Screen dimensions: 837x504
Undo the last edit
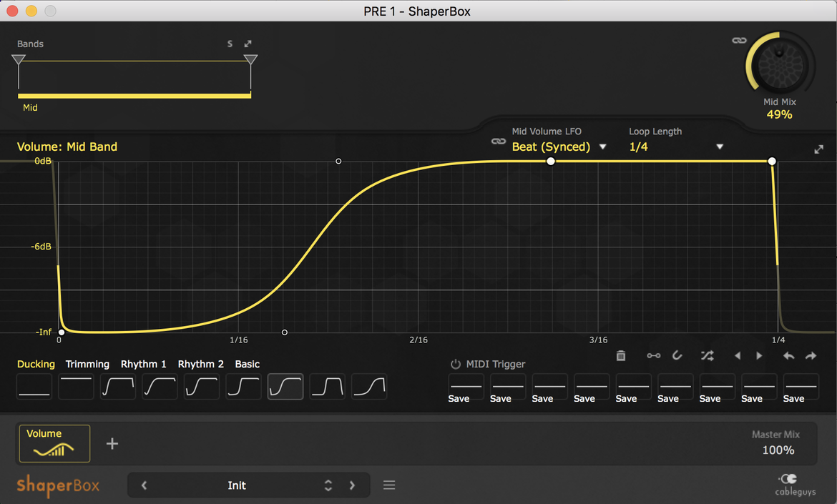788,356
